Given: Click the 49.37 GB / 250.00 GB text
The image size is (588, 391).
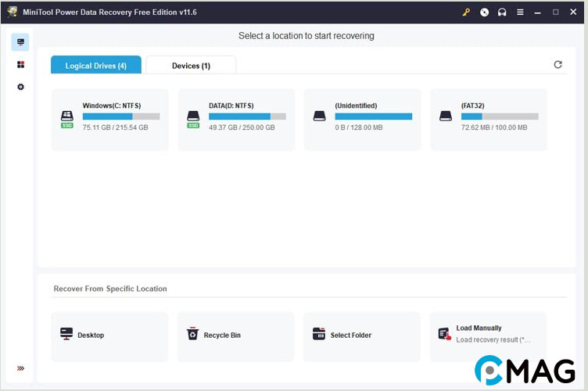Looking at the screenshot, I should coord(242,127).
